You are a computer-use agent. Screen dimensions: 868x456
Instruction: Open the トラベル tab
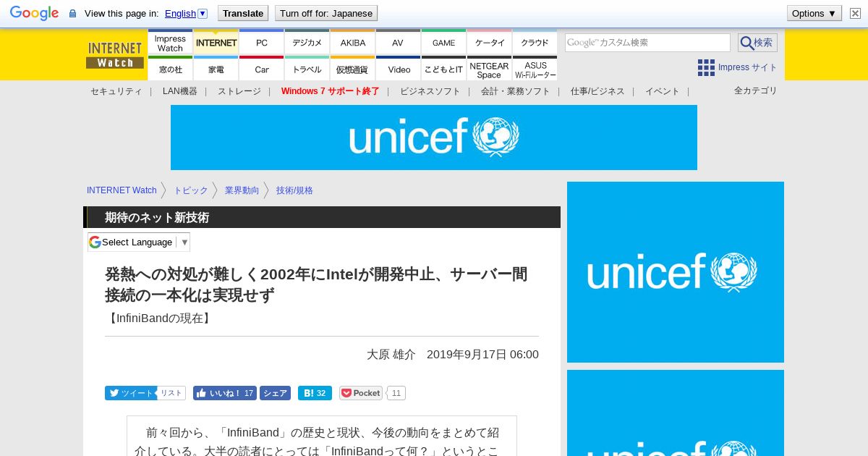pos(307,69)
